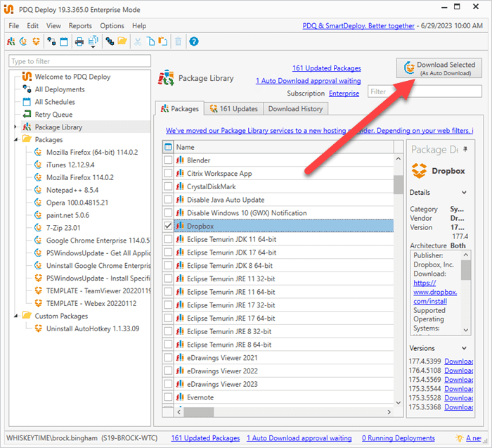Screen dimensions: 492x448
Task: Click the icon next to Notepad++ 8.5.4
Action: (x=38, y=190)
